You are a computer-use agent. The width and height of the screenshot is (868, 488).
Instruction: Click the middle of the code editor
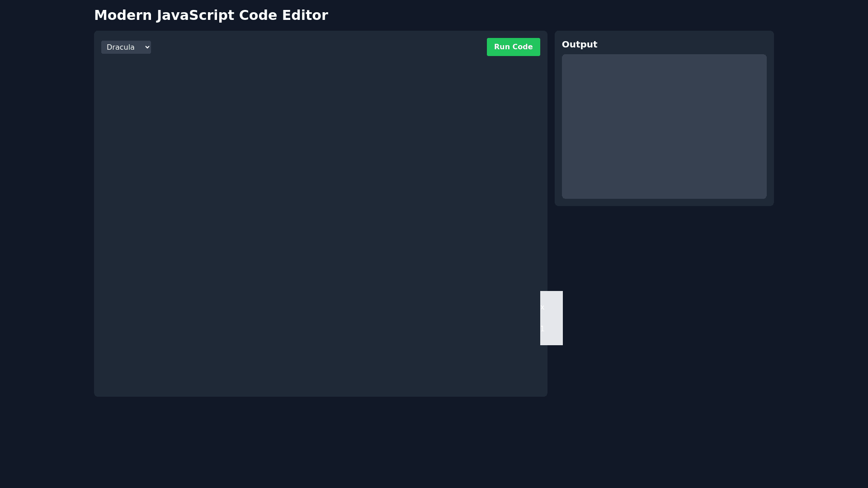coord(320,226)
